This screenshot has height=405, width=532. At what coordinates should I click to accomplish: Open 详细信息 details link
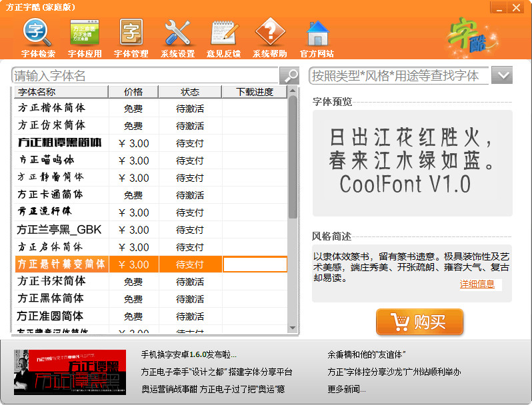[x=477, y=284]
